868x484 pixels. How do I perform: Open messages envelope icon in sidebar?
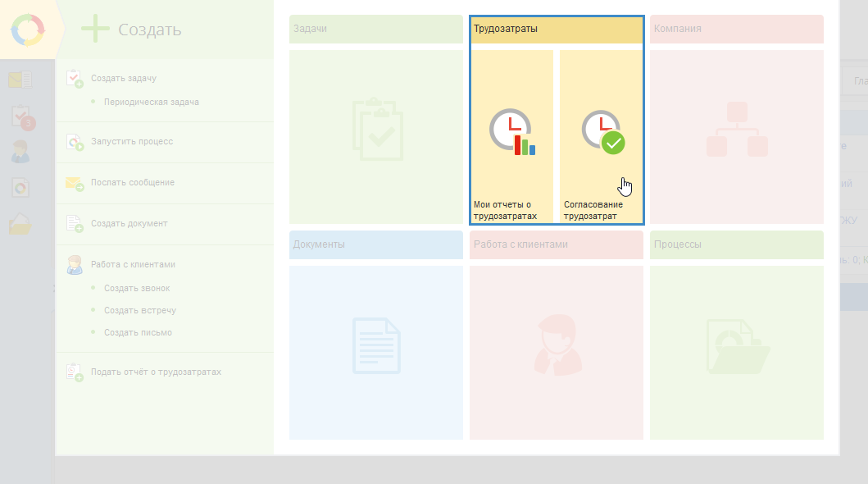(20, 80)
